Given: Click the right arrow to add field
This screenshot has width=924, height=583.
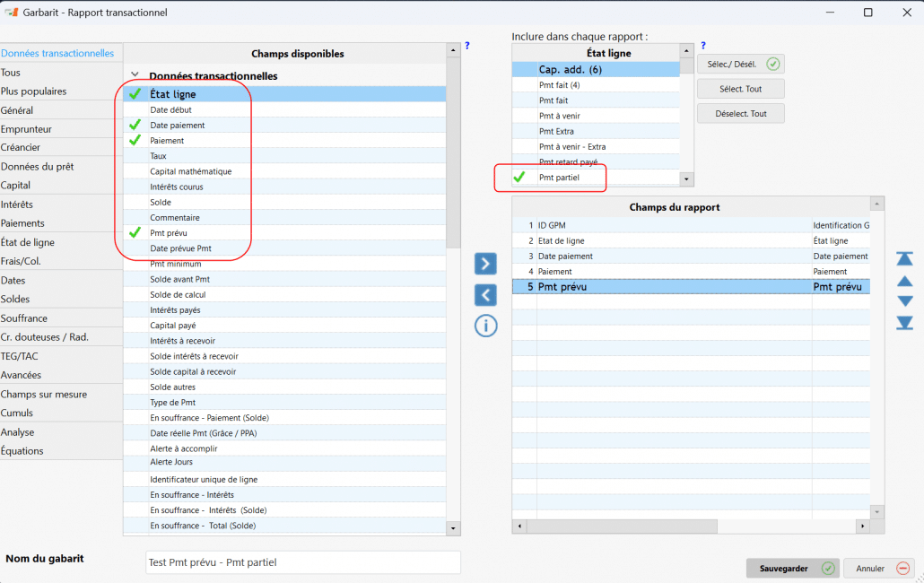Looking at the screenshot, I should (484, 264).
